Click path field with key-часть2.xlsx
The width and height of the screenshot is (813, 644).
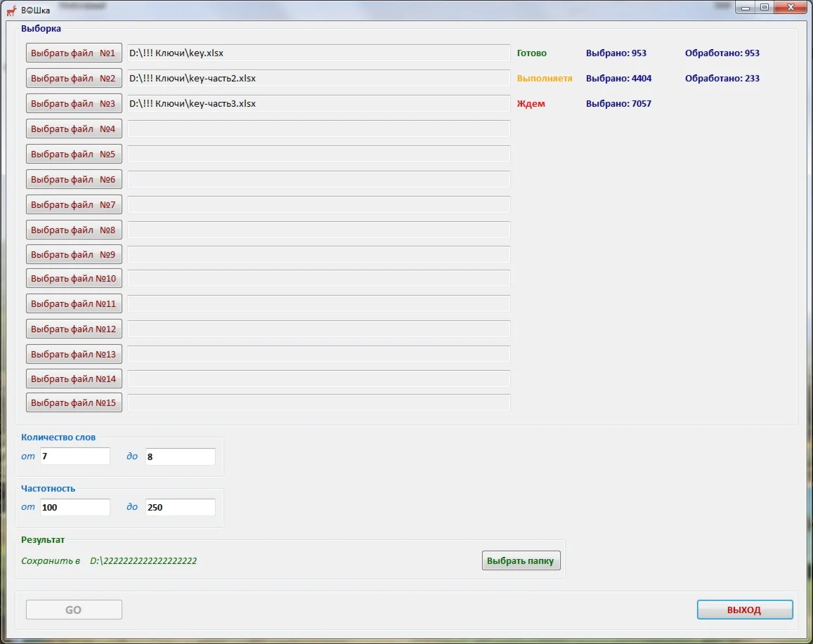[x=319, y=78]
